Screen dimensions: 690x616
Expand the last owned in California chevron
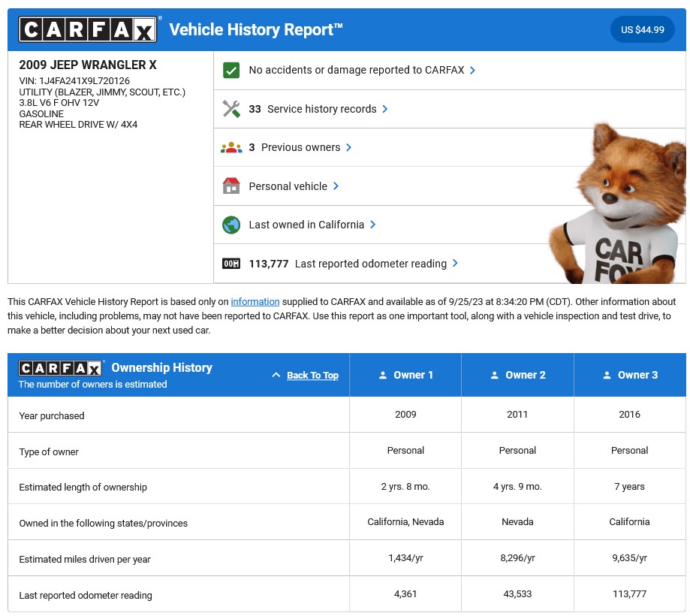click(372, 225)
